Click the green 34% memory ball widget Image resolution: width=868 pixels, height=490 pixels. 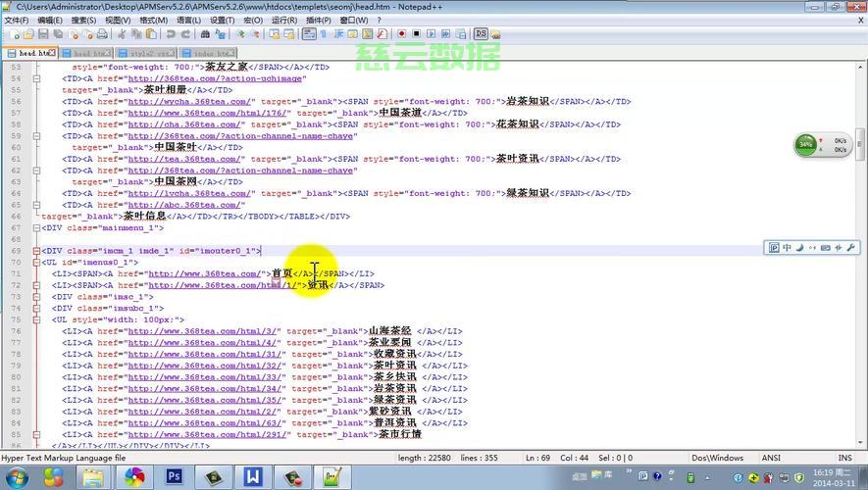pyautogui.click(x=805, y=145)
